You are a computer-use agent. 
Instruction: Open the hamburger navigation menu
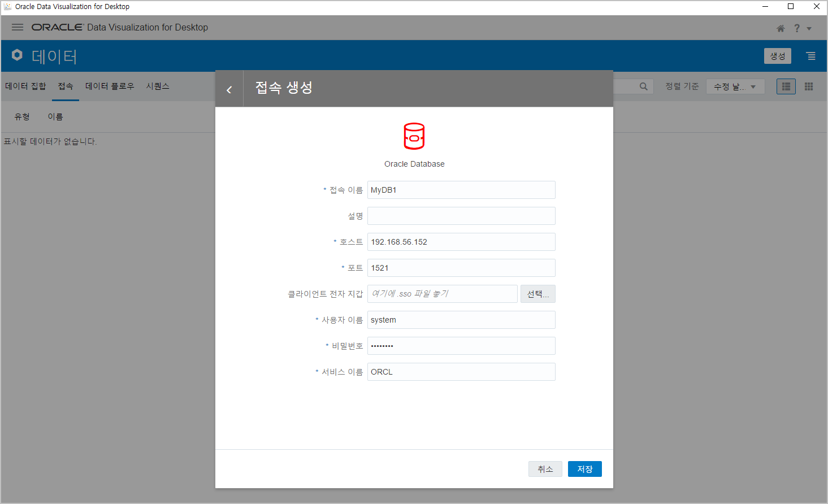[x=18, y=27]
